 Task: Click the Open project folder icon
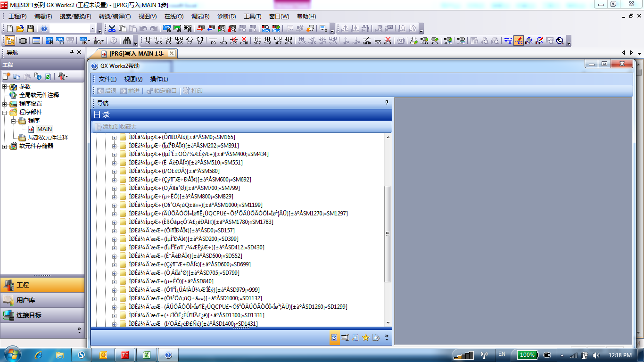tap(20, 29)
